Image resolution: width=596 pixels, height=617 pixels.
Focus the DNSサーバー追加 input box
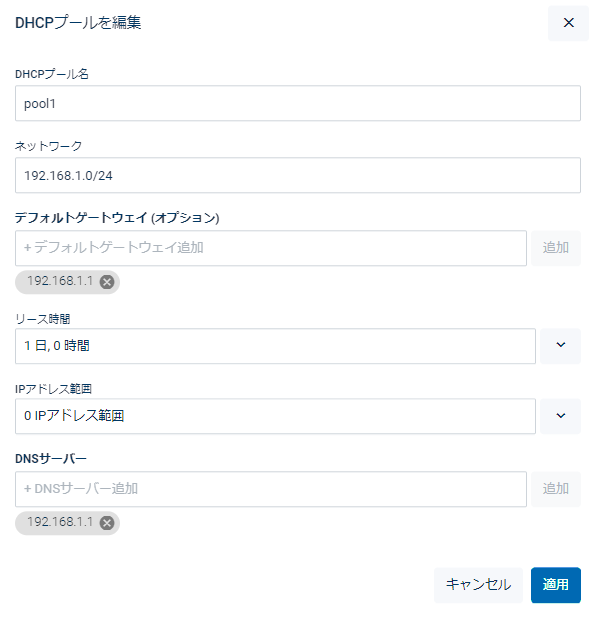click(271, 489)
